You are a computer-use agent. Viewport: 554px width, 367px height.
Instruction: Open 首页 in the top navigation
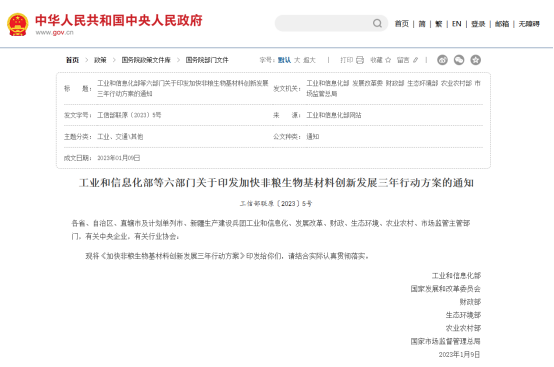click(x=402, y=24)
